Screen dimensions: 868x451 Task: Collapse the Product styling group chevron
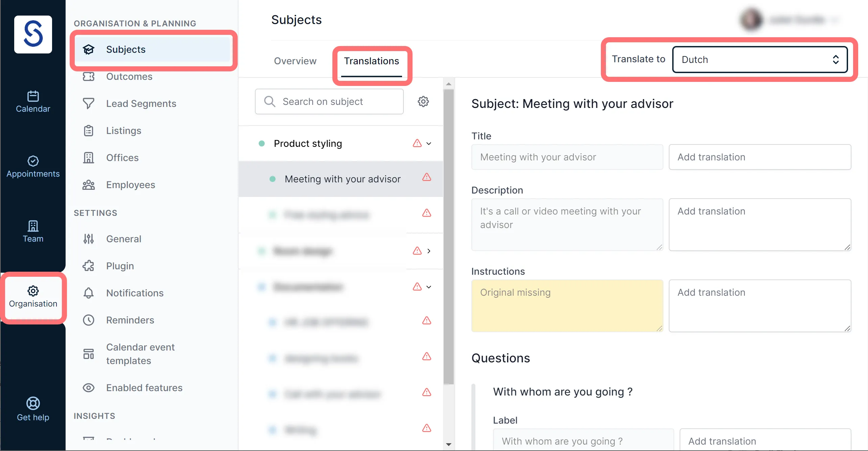429,143
